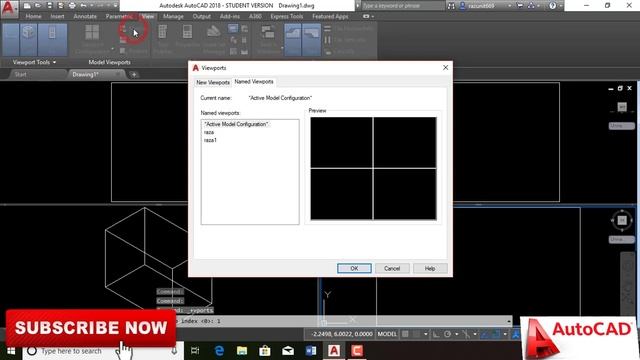Click the Open file icon in quick access toolbar
Screen dimensions: 640x360
[38, 6]
